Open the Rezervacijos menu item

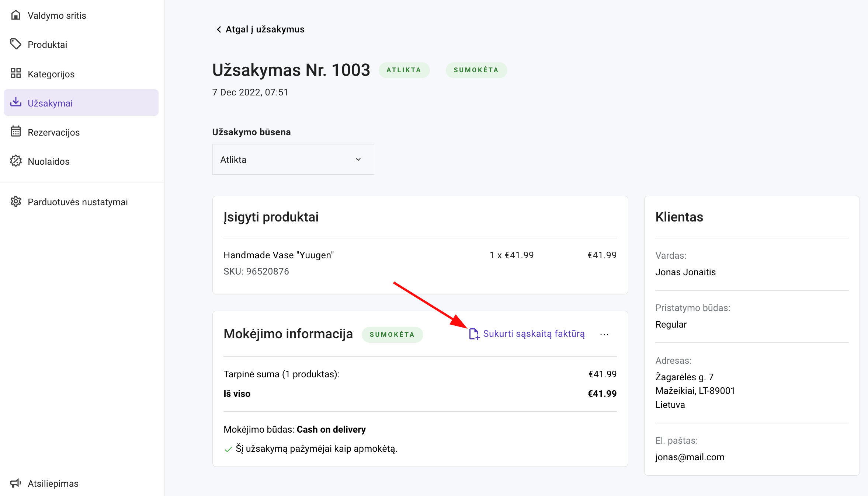pyautogui.click(x=53, y=132)
